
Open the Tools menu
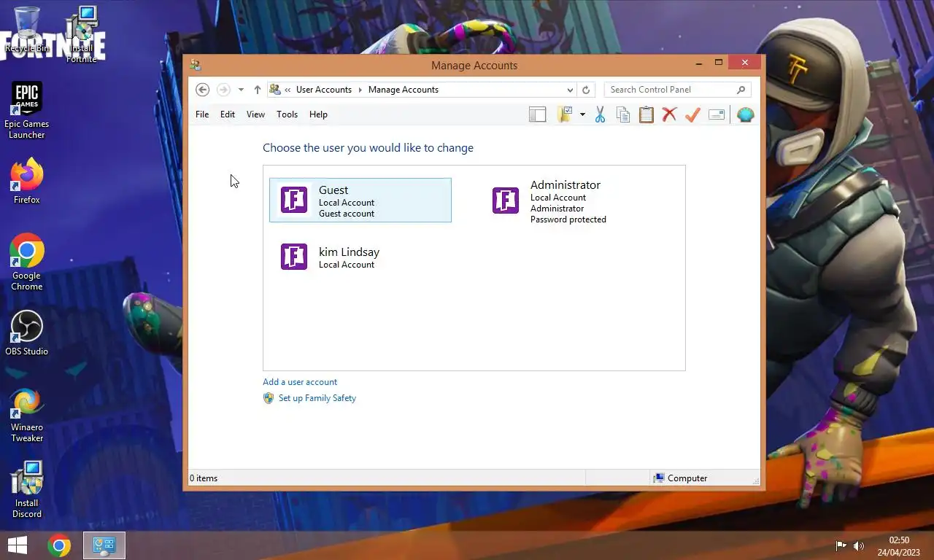(x=287, y=114)
